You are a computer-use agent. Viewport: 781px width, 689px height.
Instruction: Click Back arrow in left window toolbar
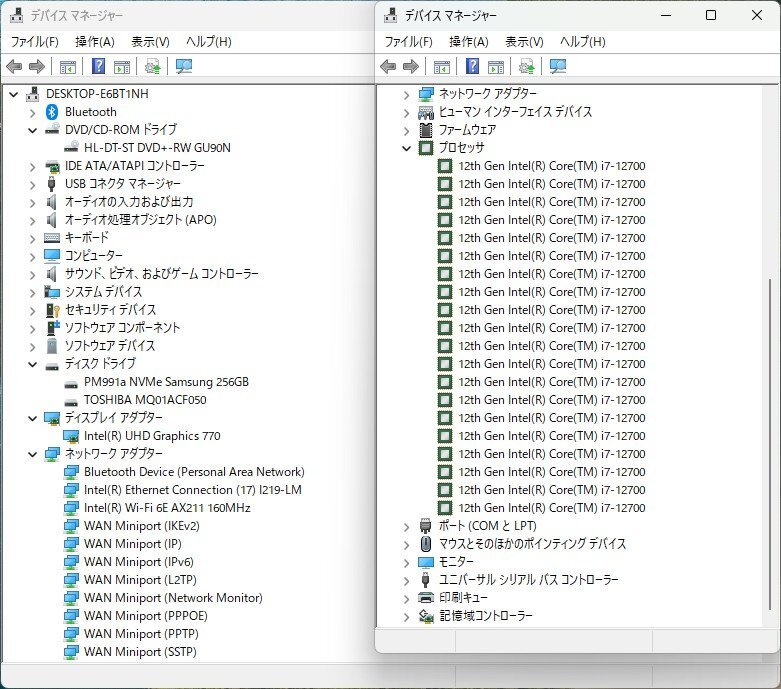[14, 66]
